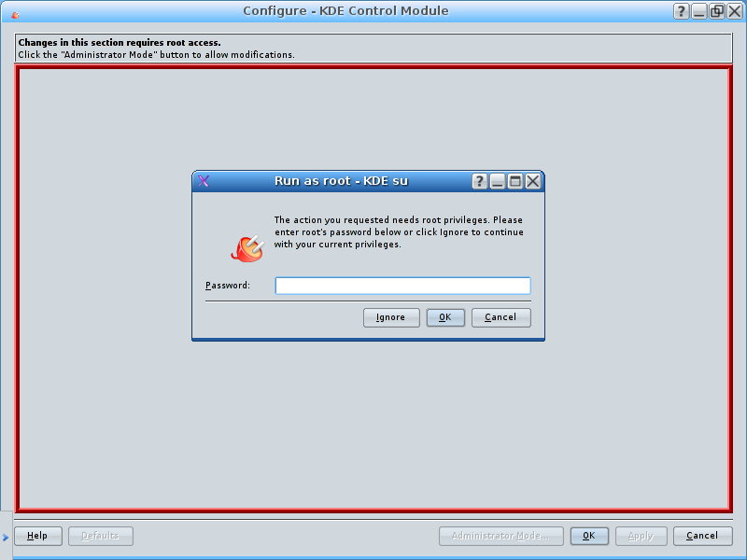Restore the Control Module window size

click(x=716, y=11)
